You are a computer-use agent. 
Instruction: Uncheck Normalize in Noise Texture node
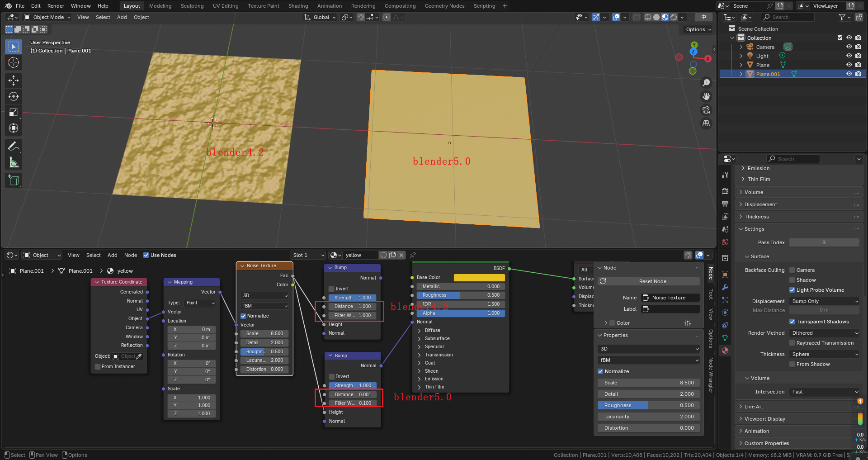pos(243,316)
